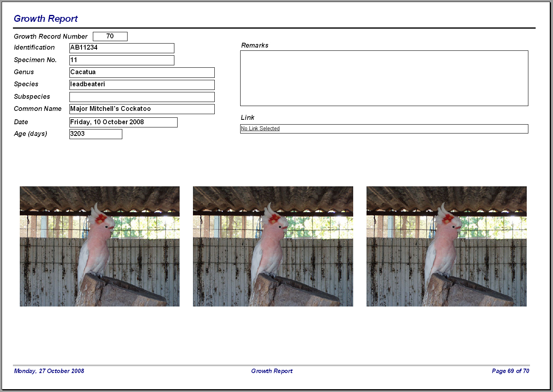The height and width of the screenshot is (392, 553).
Task: Click the Species label
Action: 26,84
